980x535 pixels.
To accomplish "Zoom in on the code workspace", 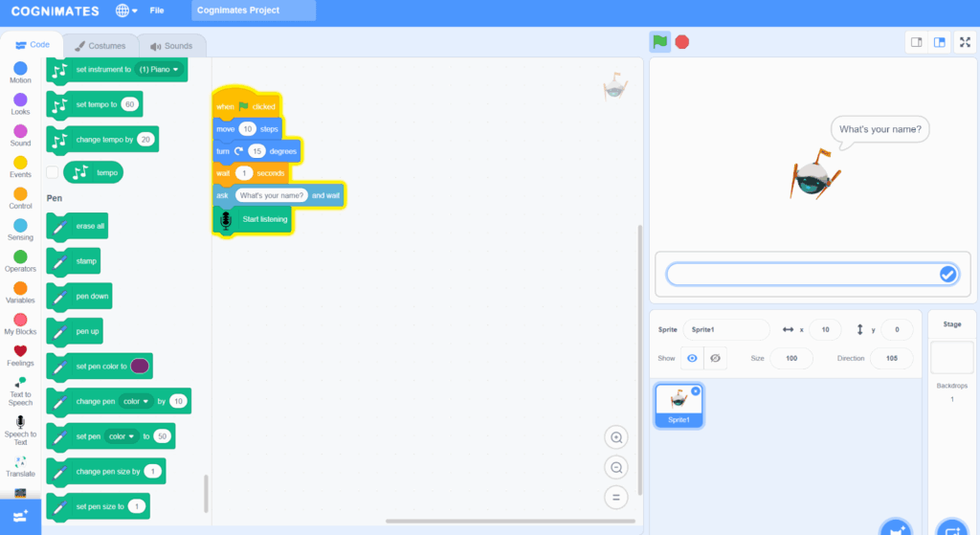I will pos(616,437).
